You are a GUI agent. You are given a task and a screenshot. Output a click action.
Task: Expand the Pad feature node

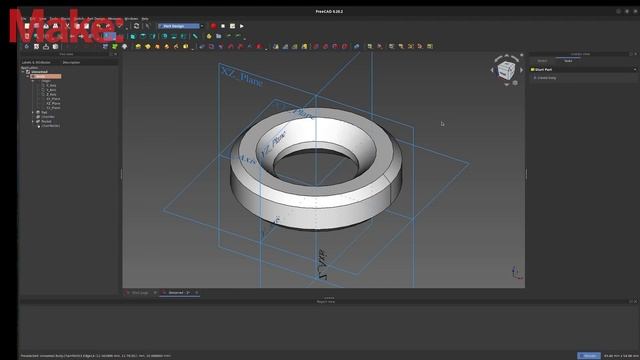pos(33,112)
